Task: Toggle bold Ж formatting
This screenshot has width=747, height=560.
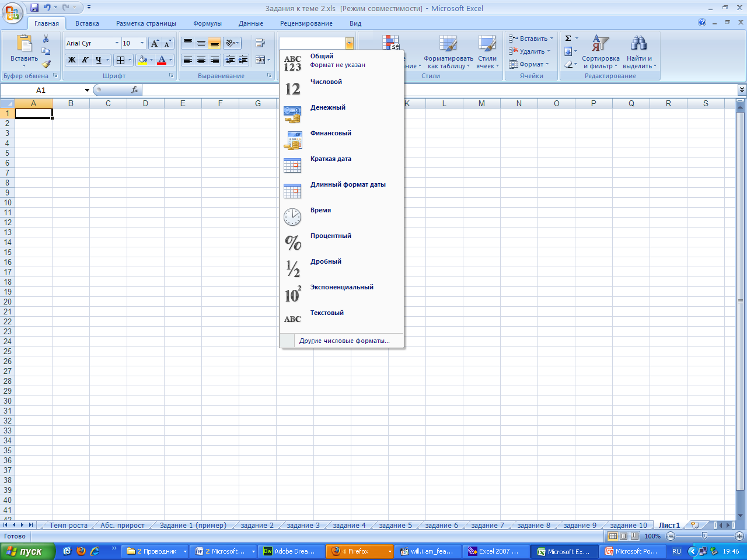Action: (72, 60)
